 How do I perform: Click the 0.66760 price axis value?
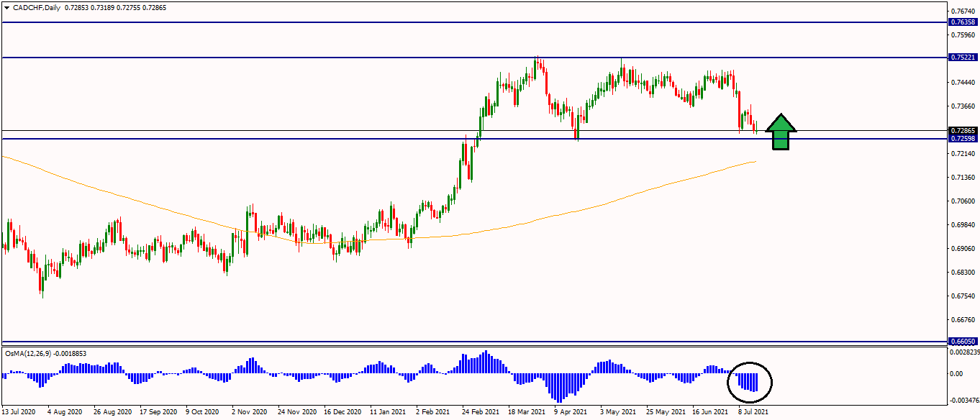pos(963,320)
